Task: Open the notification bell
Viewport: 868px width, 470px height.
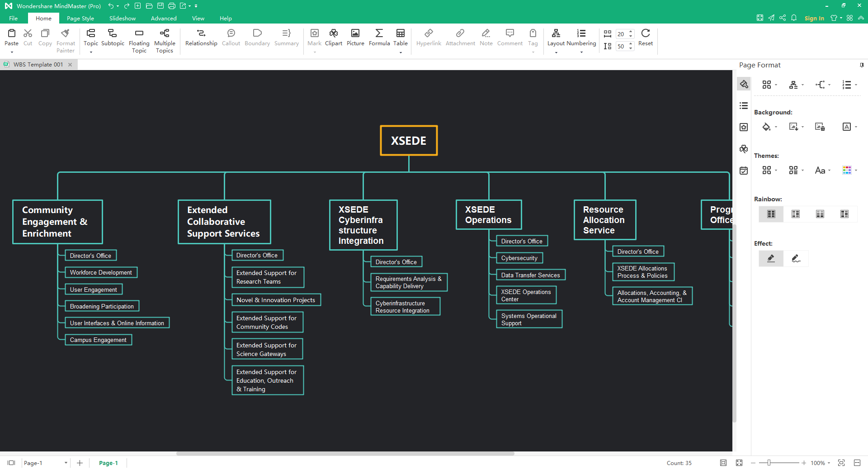Action: pos(794,18)
